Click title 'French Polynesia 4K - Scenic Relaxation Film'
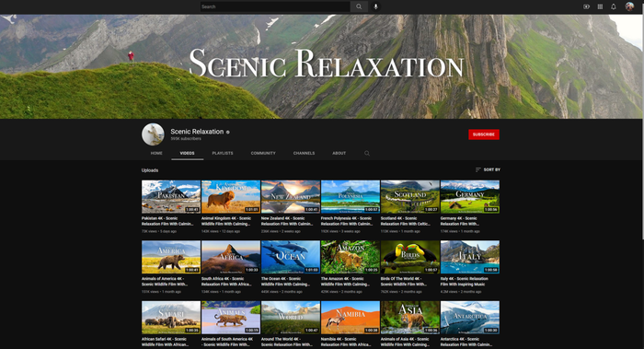This screenshot has width=644, height=349. (347, 221)
